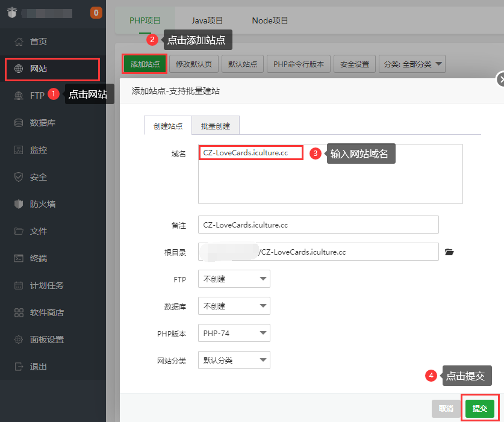Click the PHP命令行版本 button

tap(299, 64)
